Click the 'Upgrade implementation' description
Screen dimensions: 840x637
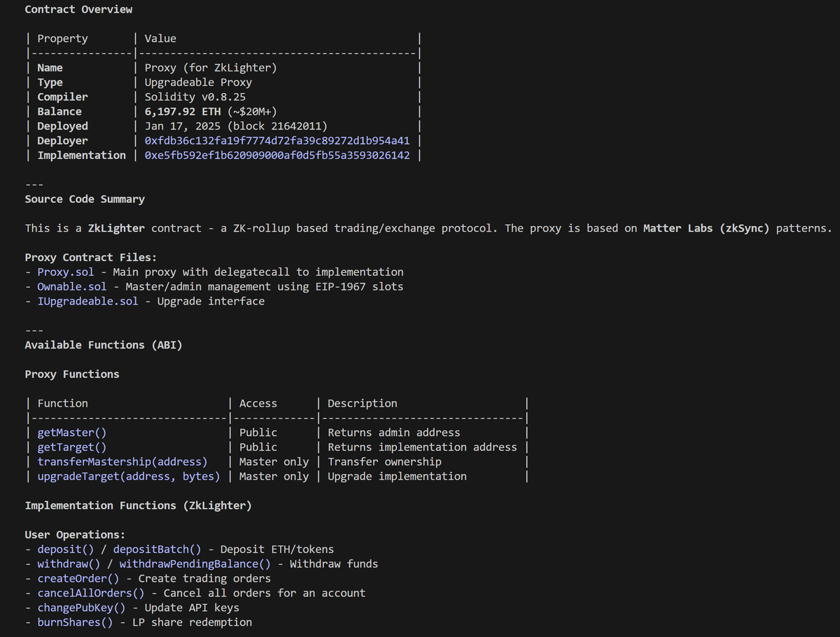pos(398,476)
